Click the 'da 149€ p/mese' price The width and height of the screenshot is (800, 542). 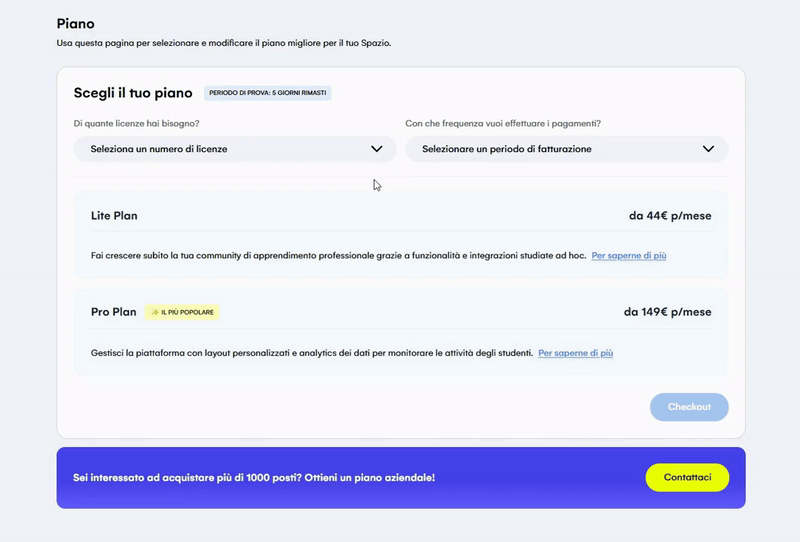[x=667, y=312]
